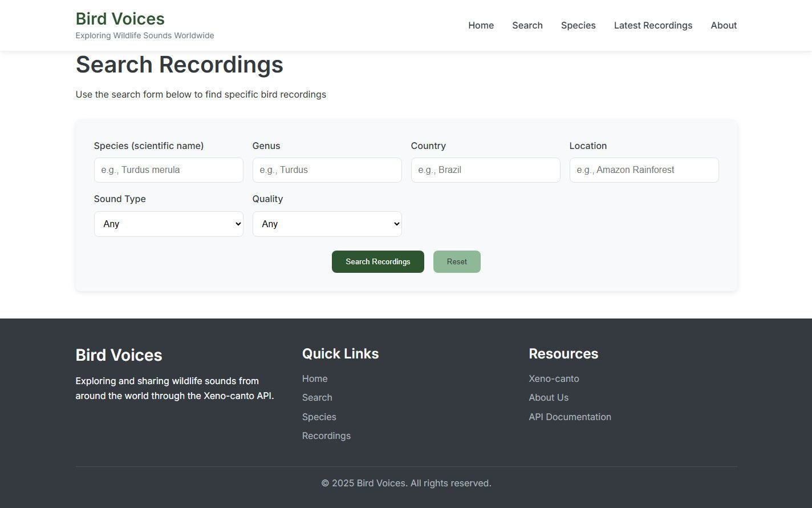Open the Home navigation menu item
812x508 pixels.
coord(481,25)
